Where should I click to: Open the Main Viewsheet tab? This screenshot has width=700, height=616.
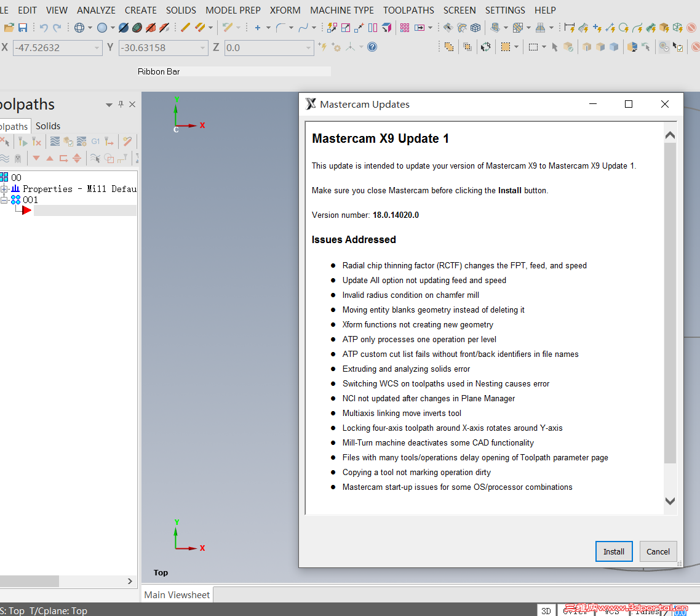(177, 594)
